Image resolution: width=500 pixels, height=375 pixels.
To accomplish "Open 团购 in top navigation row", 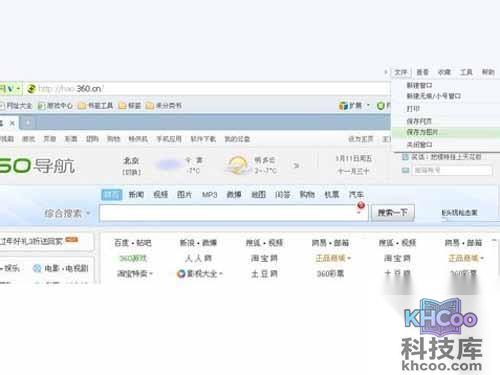I will click(92, 139).
